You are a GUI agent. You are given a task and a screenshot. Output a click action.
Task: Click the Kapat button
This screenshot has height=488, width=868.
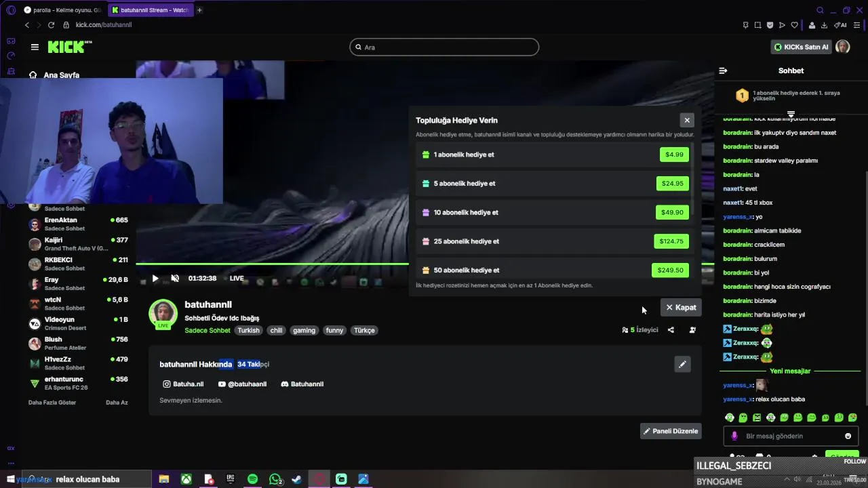(x=681, y=307)
